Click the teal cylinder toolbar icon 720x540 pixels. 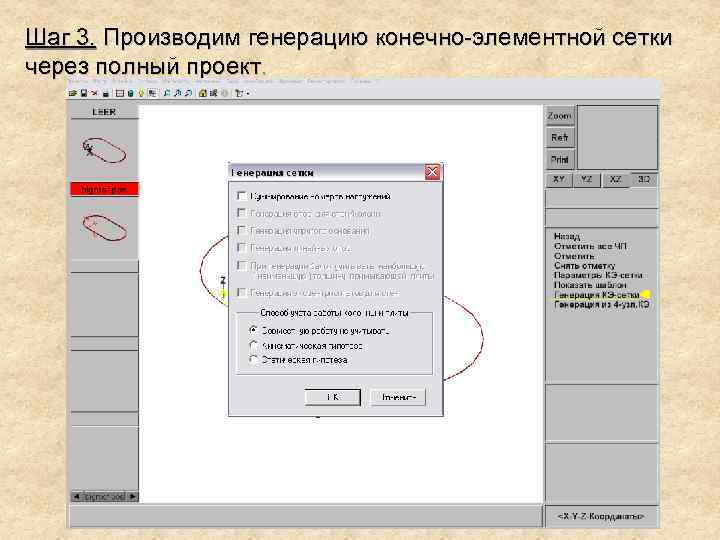coord(130,93)
